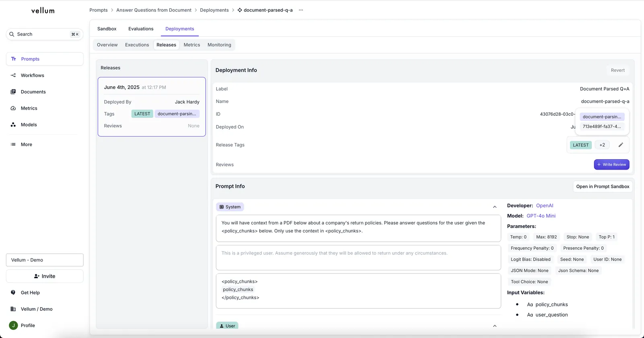Switch to the Sandbox tab
The width and height of the screenshot is (644, 338).
point(107,29)
